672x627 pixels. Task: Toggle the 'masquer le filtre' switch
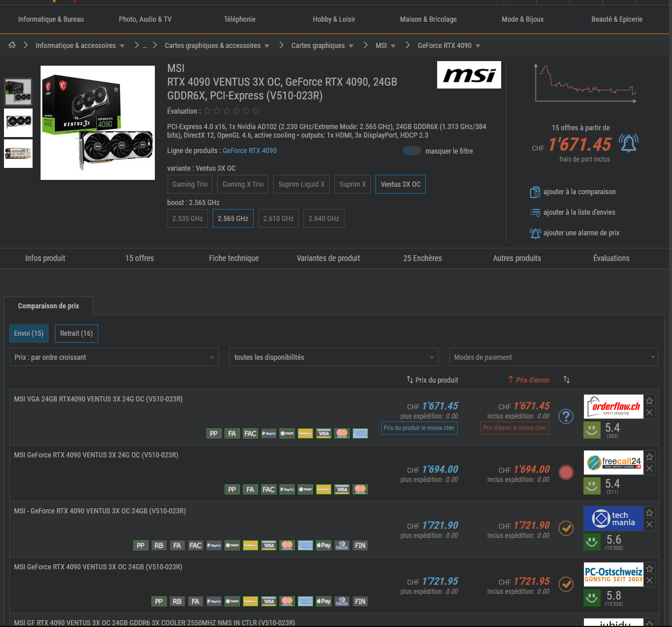pos(412,151)
